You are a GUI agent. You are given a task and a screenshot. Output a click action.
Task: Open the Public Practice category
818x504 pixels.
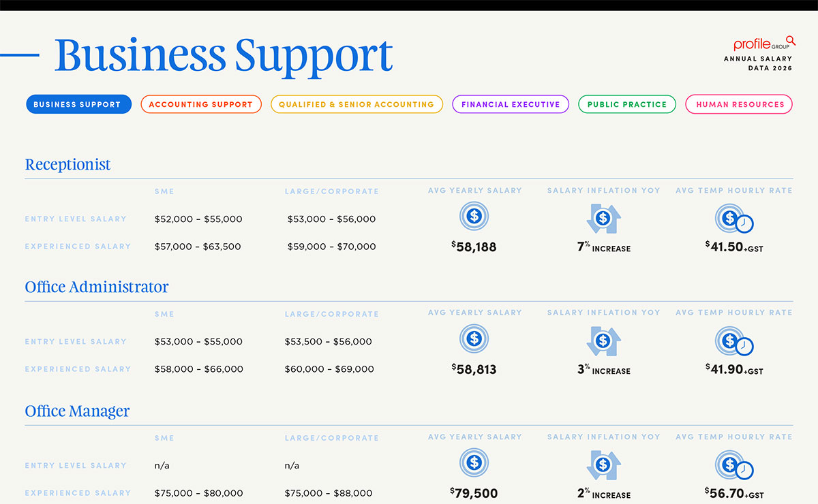click(627, 104)
